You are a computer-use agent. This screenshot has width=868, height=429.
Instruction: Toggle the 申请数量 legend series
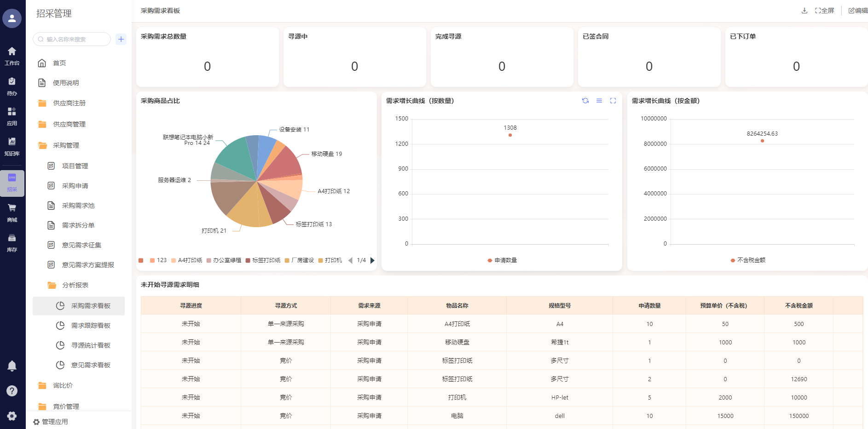click(x=502, y=260)
